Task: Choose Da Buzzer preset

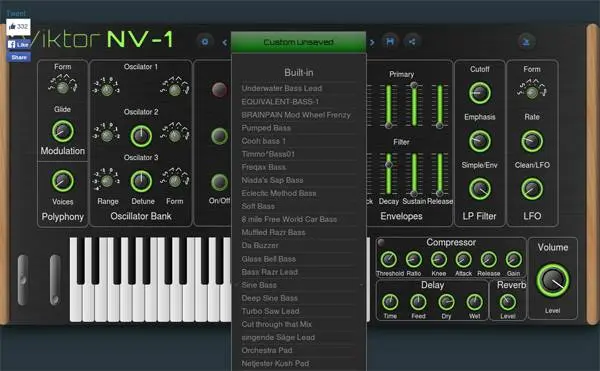Action: coord(298,245)
